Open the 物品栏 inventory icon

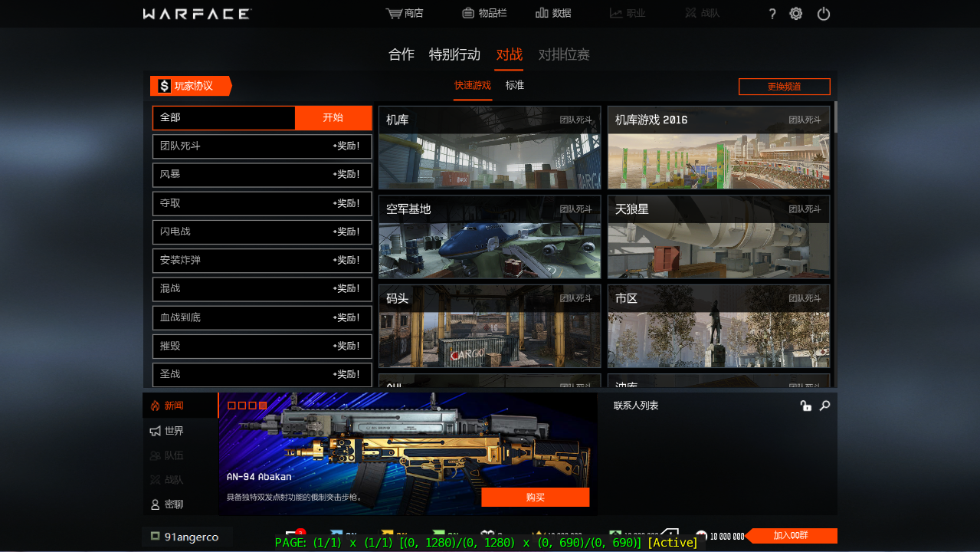[468, 13]
